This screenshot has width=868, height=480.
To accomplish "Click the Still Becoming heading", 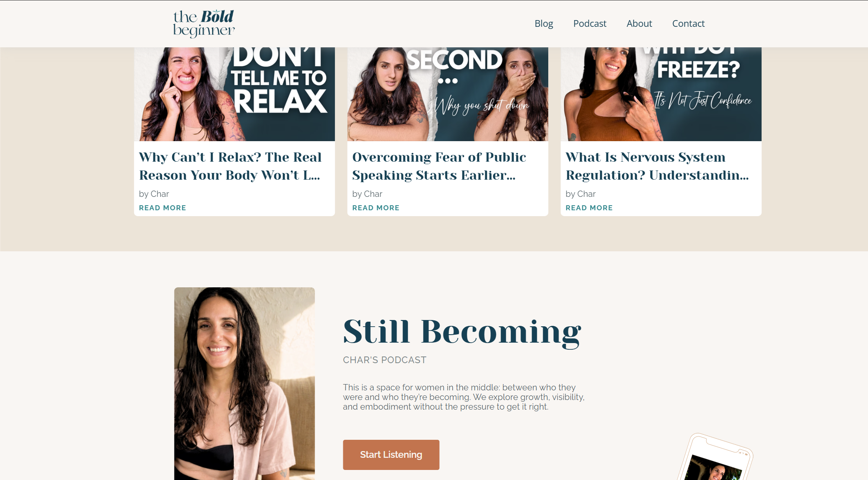I will 462,332.
